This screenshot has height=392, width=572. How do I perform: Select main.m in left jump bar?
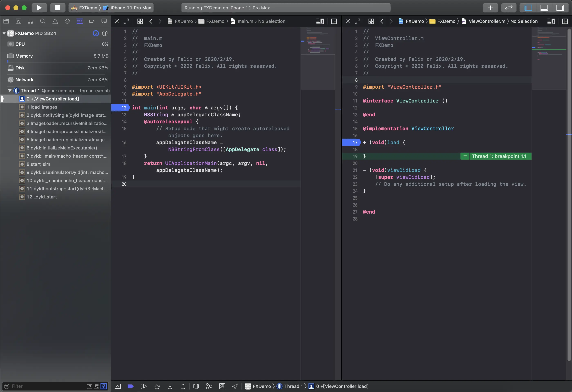245,21
